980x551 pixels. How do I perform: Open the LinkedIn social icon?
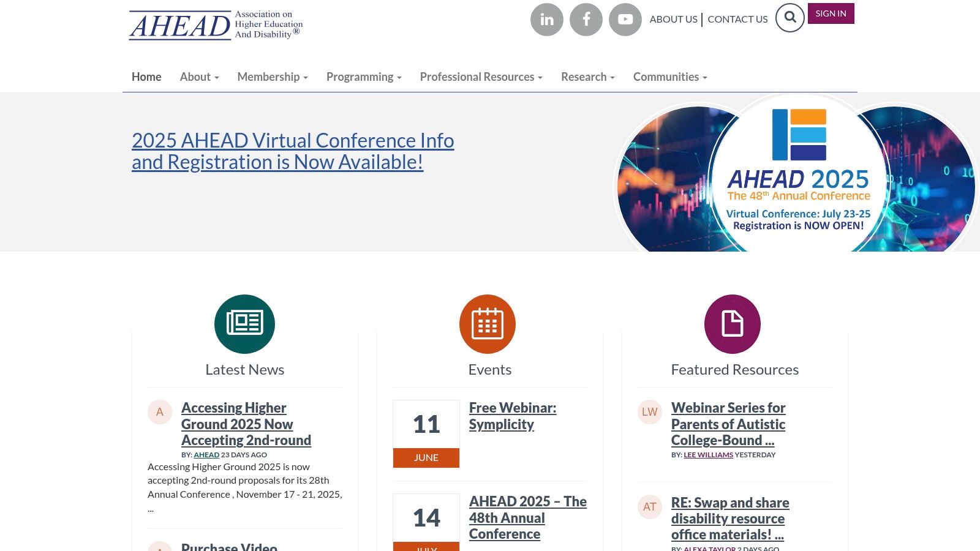547,20
